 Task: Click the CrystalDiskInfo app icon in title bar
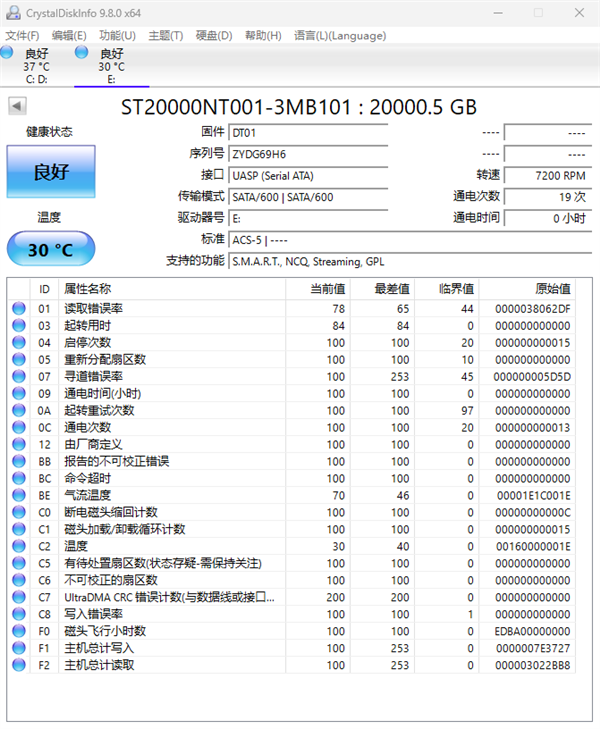(13, 13)
